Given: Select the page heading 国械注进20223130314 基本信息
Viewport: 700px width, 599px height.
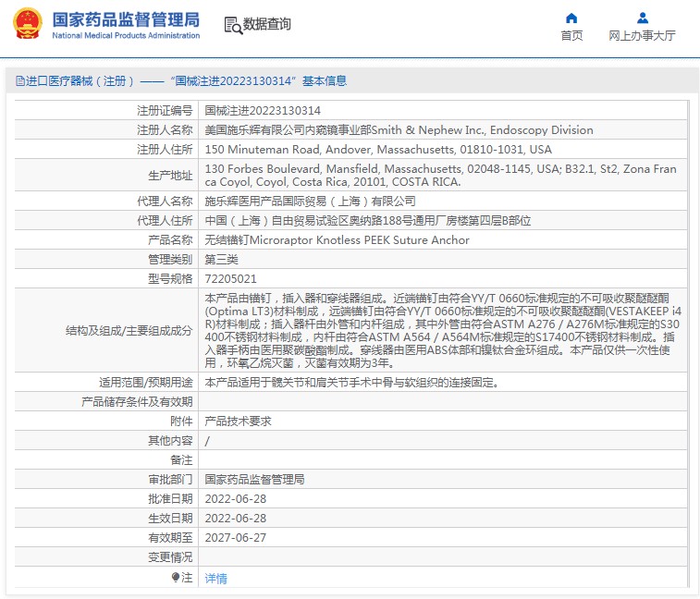Looking at the screenshot, I should pyautogui.click(x=259, y=80).
